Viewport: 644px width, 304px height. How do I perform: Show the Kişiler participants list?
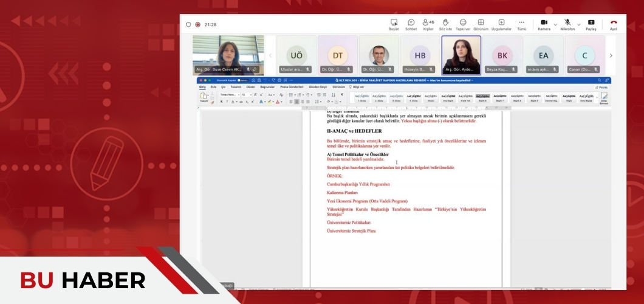click(x=428, y=24)
